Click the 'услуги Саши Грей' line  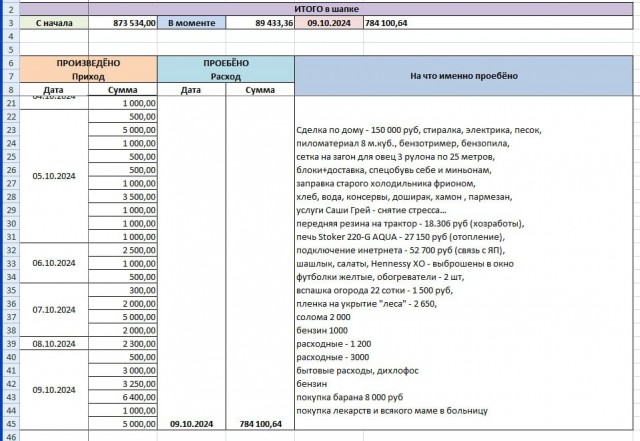[x=371, y=210]
